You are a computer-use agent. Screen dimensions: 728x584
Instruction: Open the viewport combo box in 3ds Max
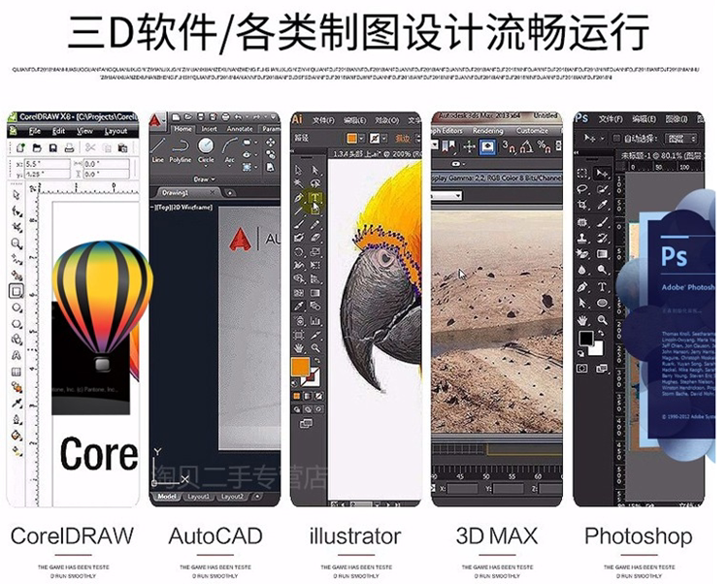coord(447,196)
